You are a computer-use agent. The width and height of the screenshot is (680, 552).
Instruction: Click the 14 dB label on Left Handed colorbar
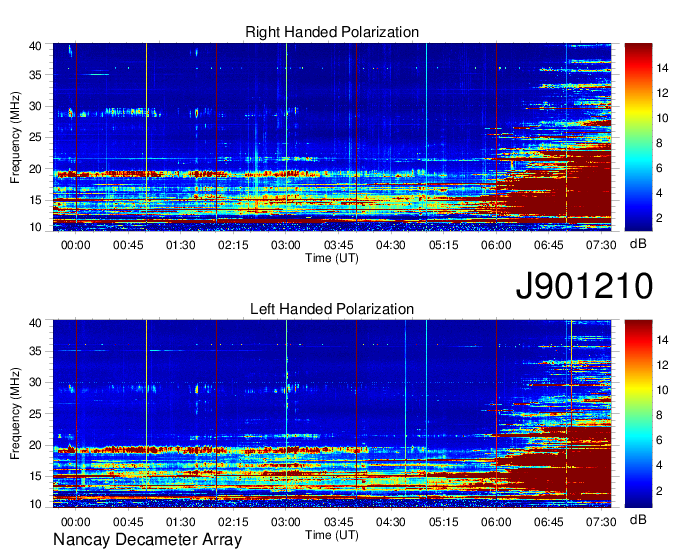(662, 340)
